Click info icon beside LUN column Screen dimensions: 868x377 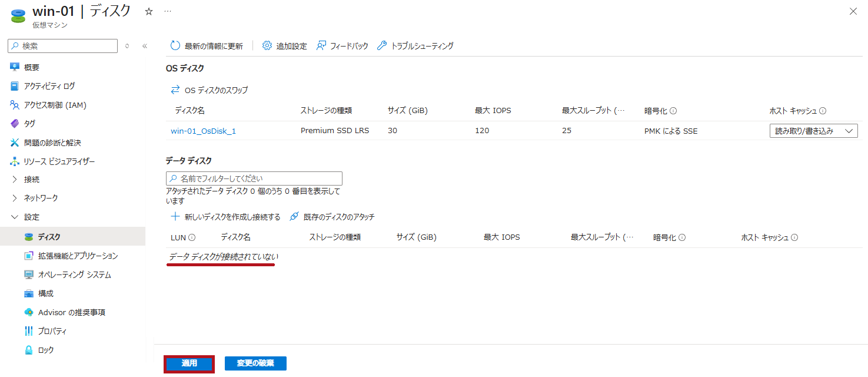(x=192, y=237)
